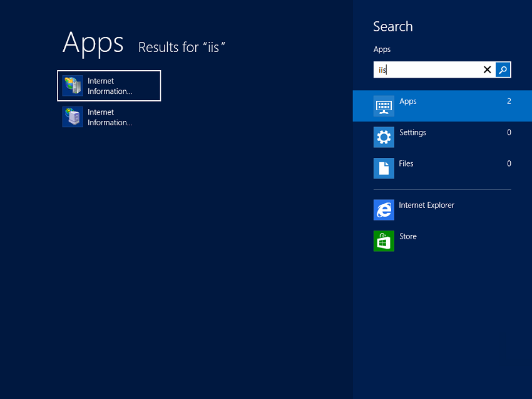Search within Internet Explorer

coord(427,205)
